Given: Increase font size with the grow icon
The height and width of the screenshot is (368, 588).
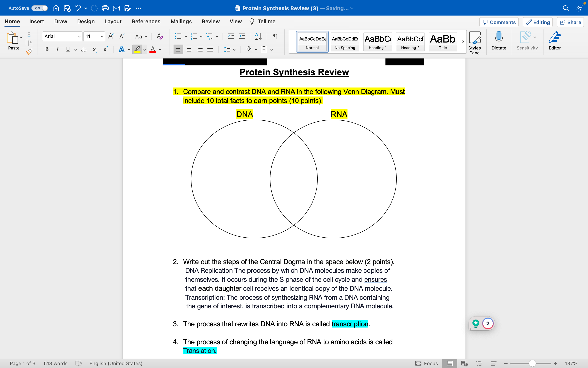Looking at the screenshot, I should click(111, 36).
